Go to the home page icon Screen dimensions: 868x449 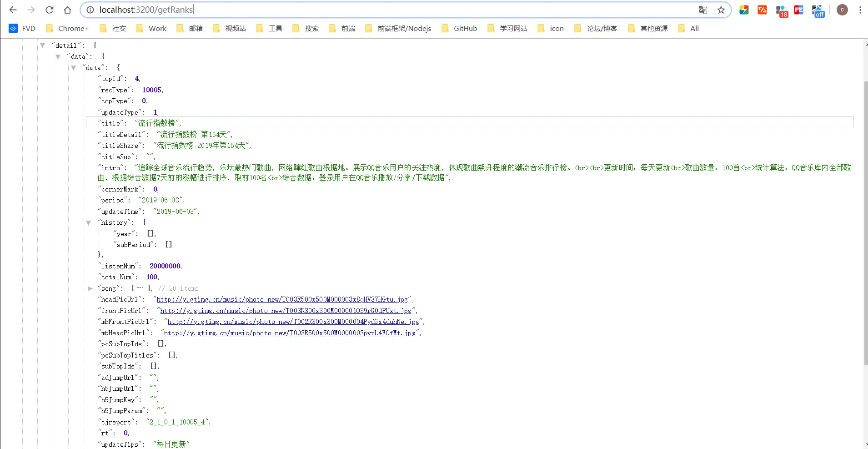[x=67, y=10]
